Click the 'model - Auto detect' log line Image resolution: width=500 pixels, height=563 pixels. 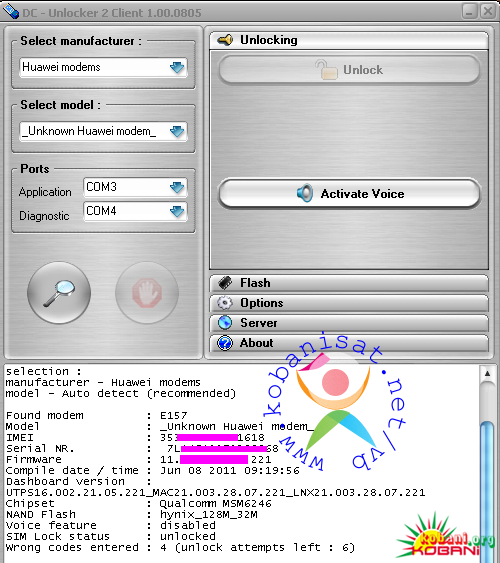click(121, 394)
